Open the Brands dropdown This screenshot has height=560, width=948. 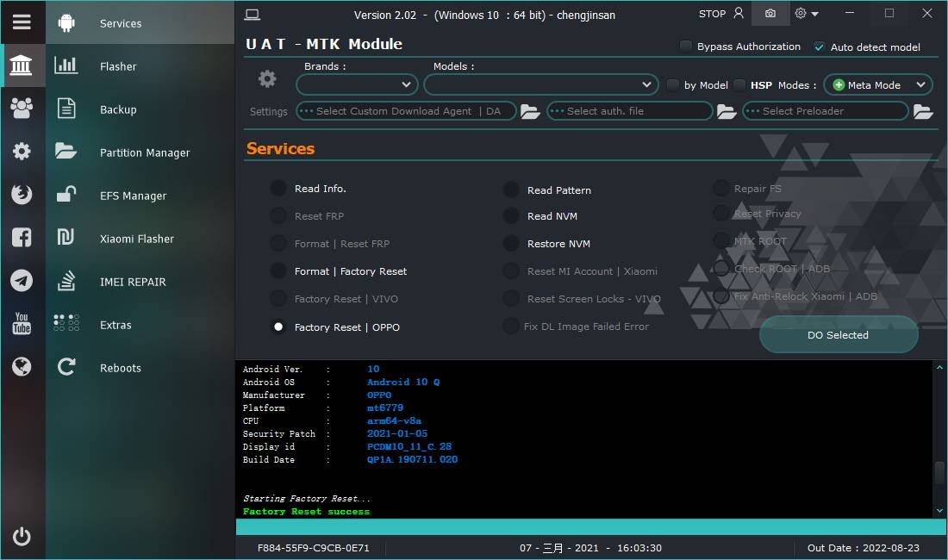(358, 84)
